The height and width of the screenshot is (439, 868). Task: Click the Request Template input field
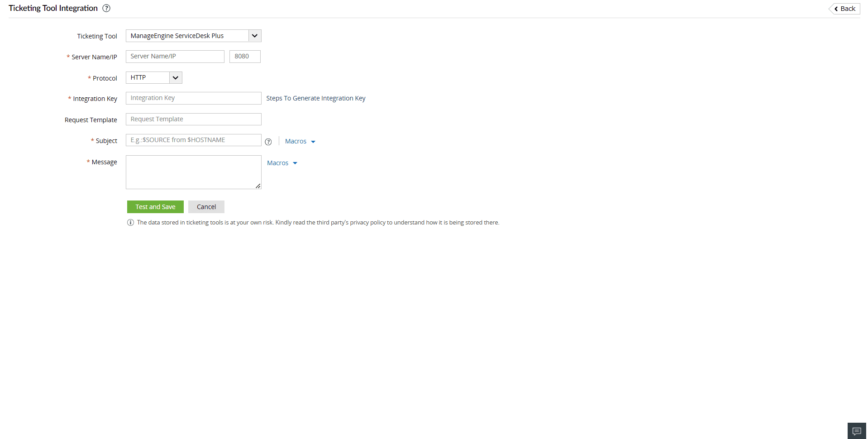pos(193,119)
